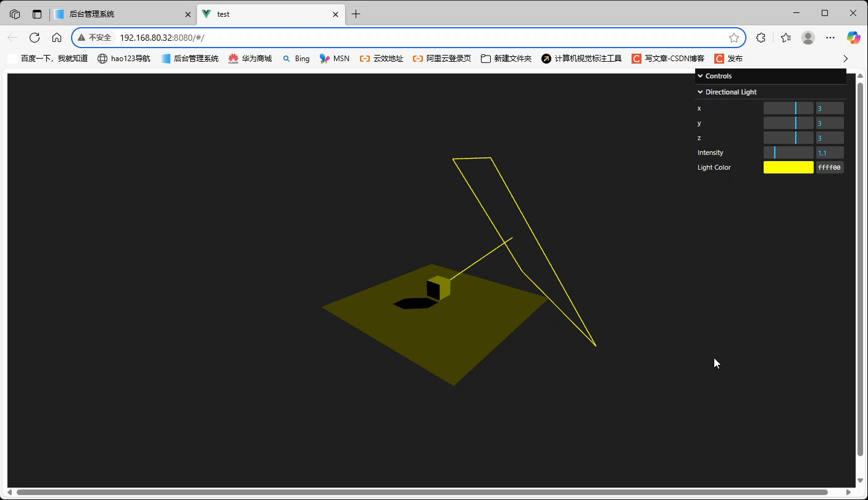Click the Copilot icon in browser toolbar

pos(854,37)
